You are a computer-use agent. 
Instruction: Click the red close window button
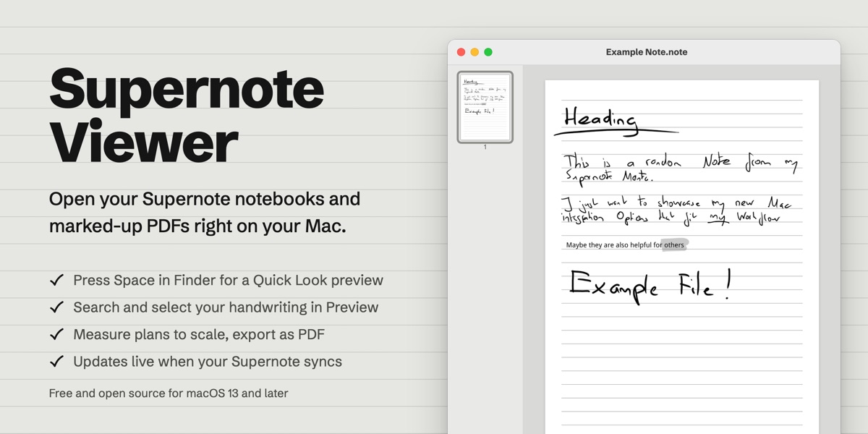(x=461, y=52)
